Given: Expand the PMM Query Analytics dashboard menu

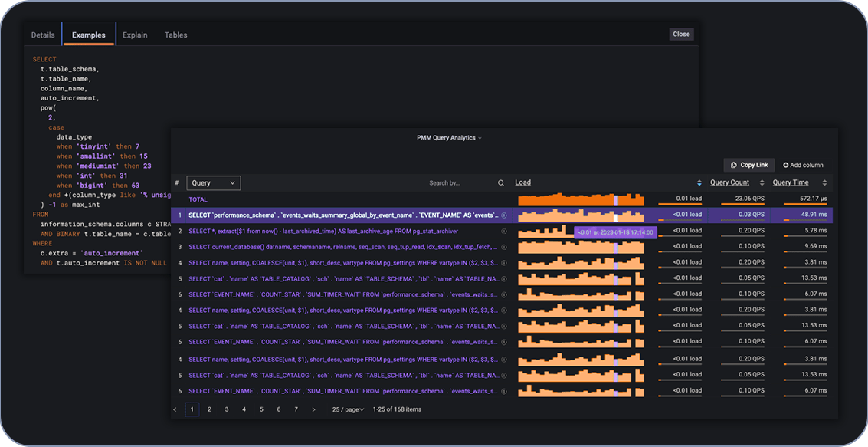Looking at the screenshot, I should pyautogui.click(x=449, y=138).
